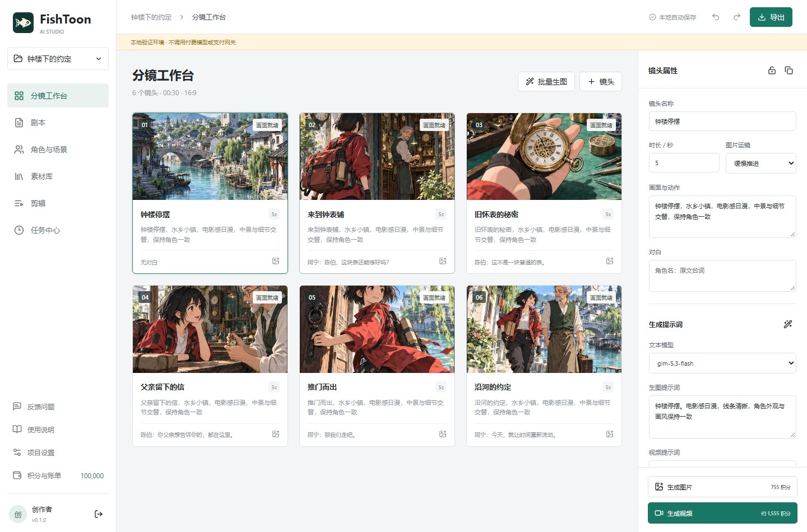Click image icon on 沿河的约定 card
This screenshot has height=532, width=807.
610,434
